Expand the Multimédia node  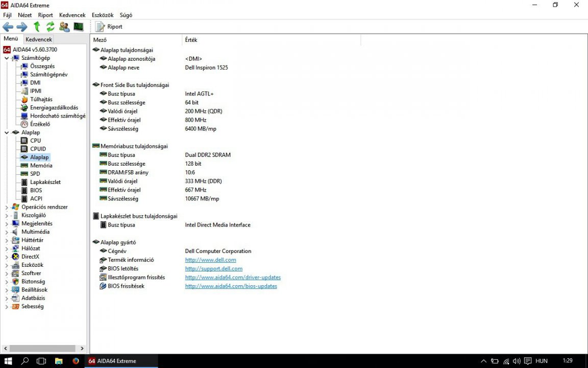pos(6,232)
